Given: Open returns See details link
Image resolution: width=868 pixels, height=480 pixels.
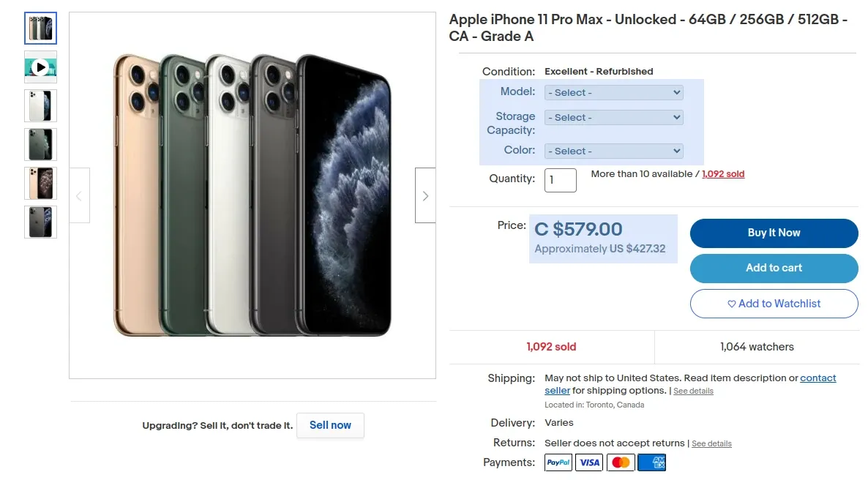Looking at the screenshot, I should [x=711, y=443].
